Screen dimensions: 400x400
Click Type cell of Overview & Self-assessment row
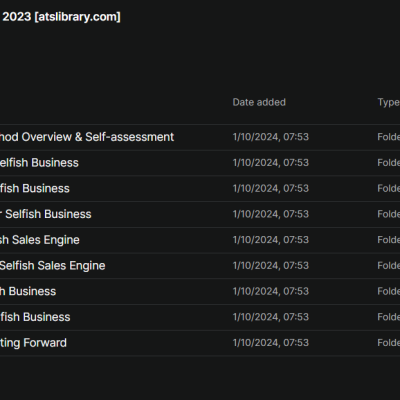388,137
